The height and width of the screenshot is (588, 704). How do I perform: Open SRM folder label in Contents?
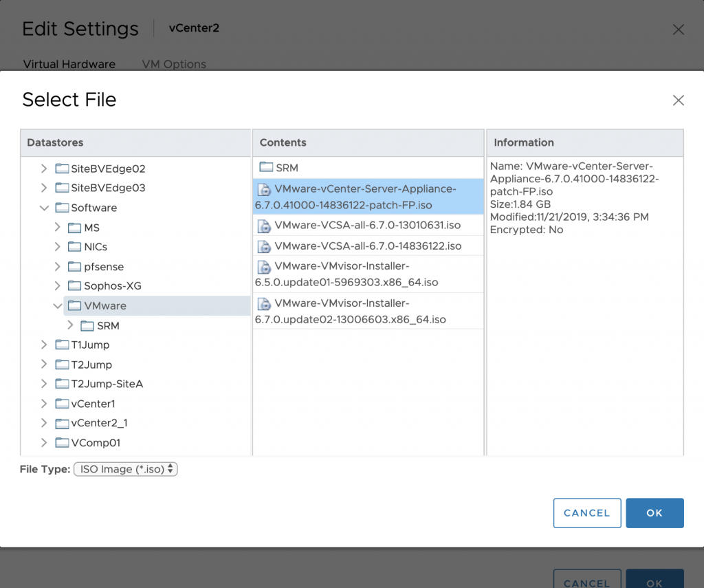coord(287,168)
